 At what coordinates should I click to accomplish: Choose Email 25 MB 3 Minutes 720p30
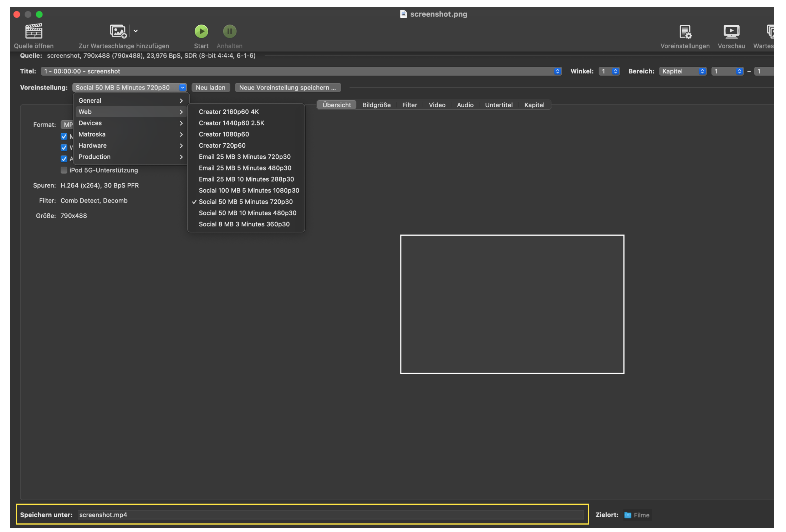click(246, 157)
